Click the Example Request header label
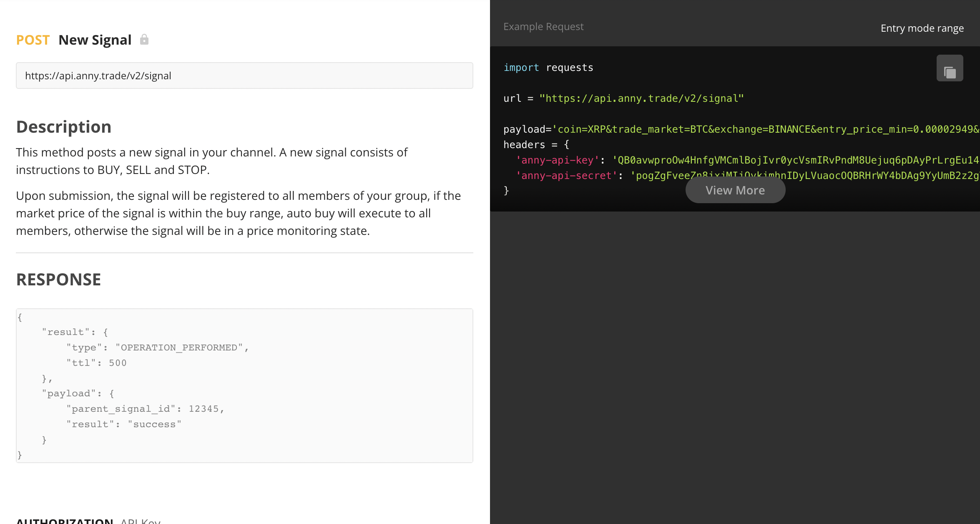The height and width of the screenshot is (524, 980). coord(543,26)
